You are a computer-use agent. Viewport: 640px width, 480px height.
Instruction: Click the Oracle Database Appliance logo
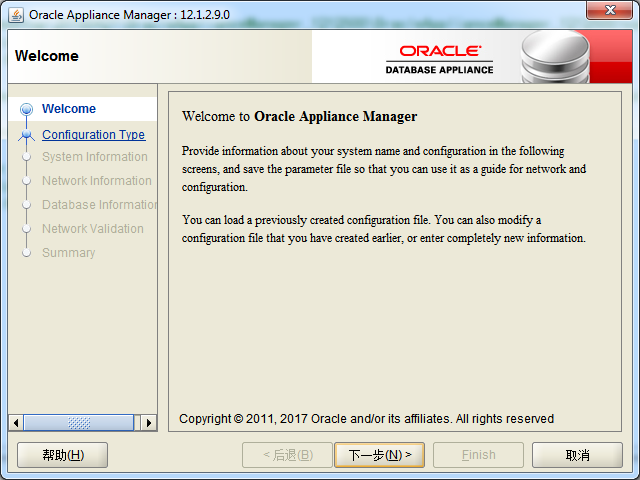pyautogui.click(x=440, y=60)
